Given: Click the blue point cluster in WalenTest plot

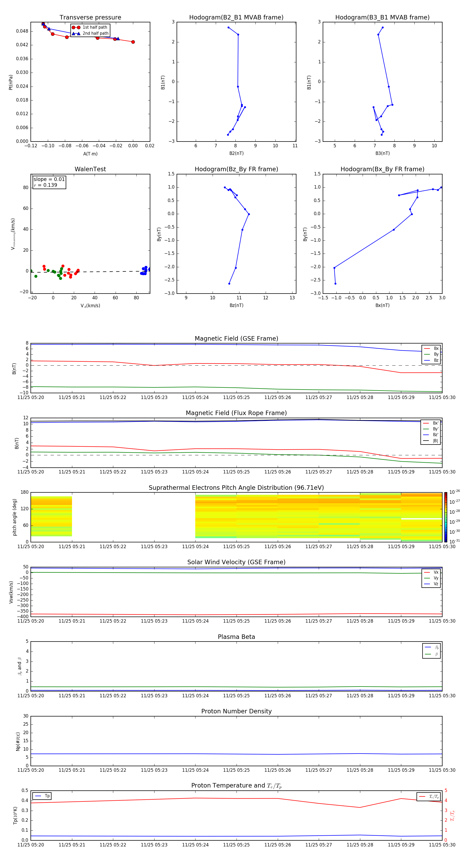Looking at the screenshot, I should [x=145, y=271].
